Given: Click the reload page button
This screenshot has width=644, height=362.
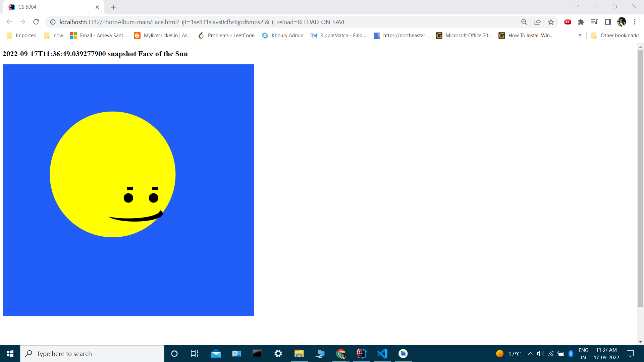Looking at the screenshot, I should click(36, 22).
